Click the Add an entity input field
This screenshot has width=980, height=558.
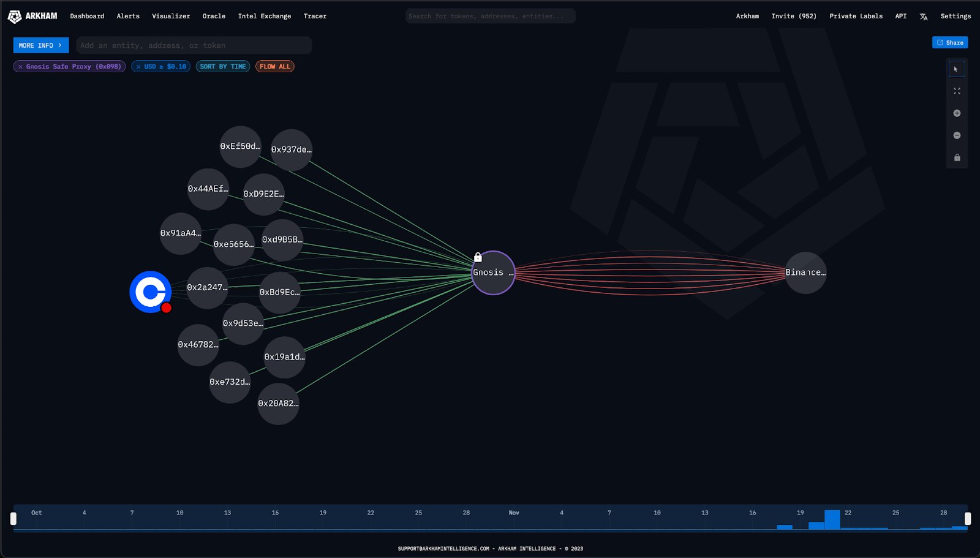coord(194,45)
